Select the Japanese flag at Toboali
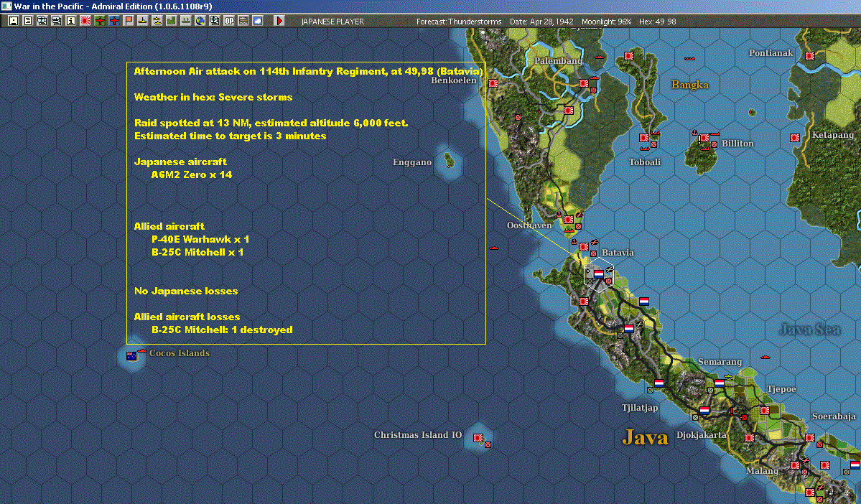The height and width of the screenshot is (504, 861). tap(644, 138)
